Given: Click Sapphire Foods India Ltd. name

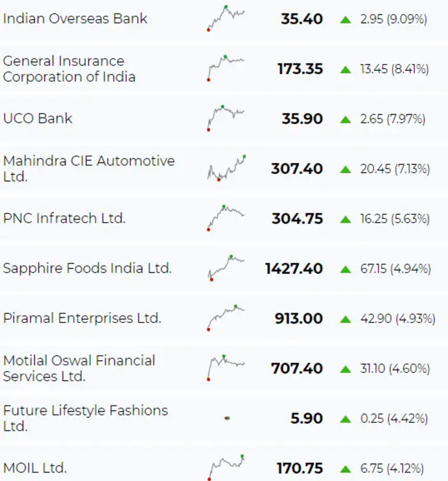Looking at the screenshot, I should pyautogui.click(x=87, y=268).
